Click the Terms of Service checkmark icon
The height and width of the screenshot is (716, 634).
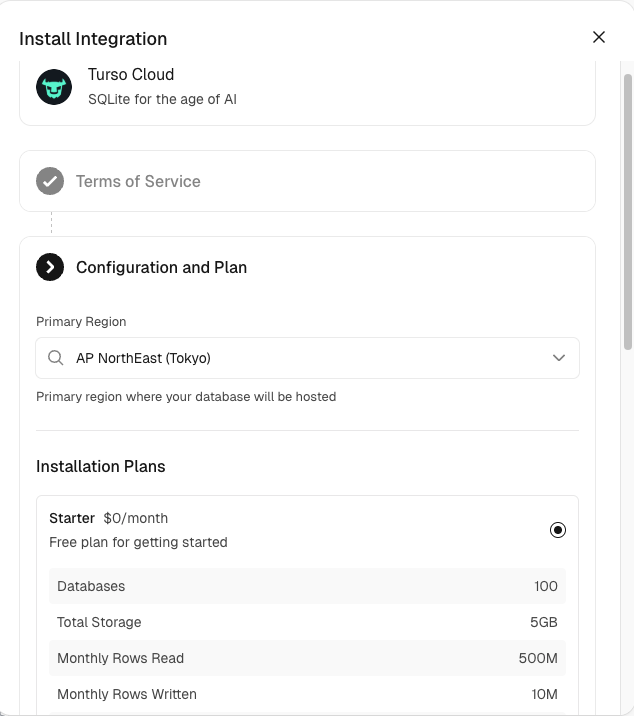pos(50,181)
